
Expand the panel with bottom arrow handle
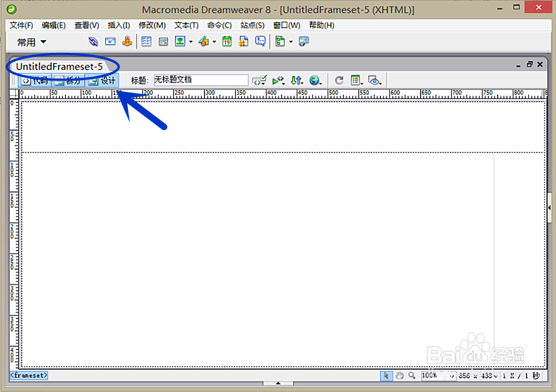(278, 383)
